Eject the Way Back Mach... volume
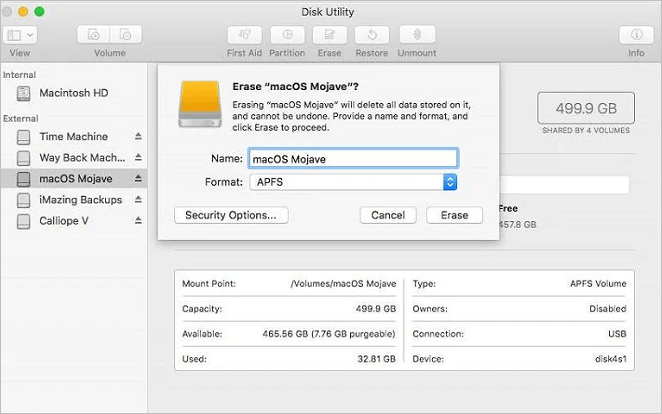 (138, 157)
